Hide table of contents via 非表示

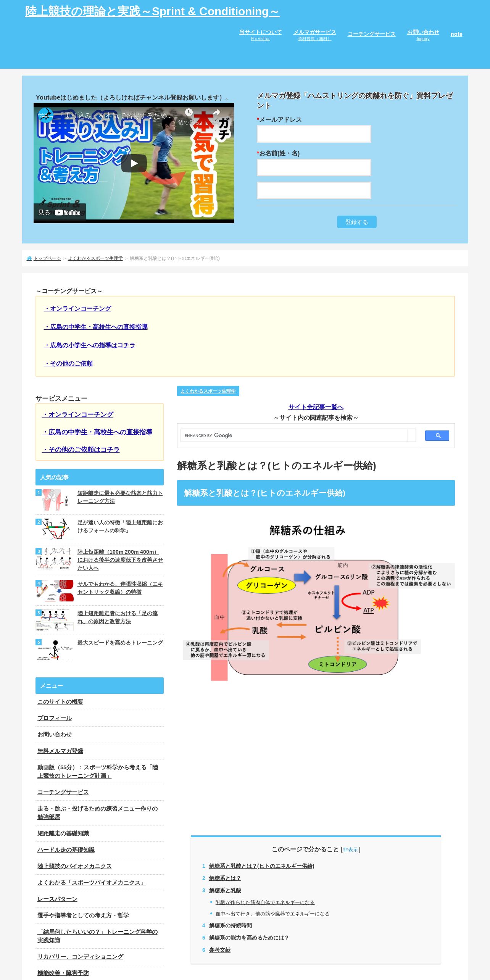coord(350,849)
